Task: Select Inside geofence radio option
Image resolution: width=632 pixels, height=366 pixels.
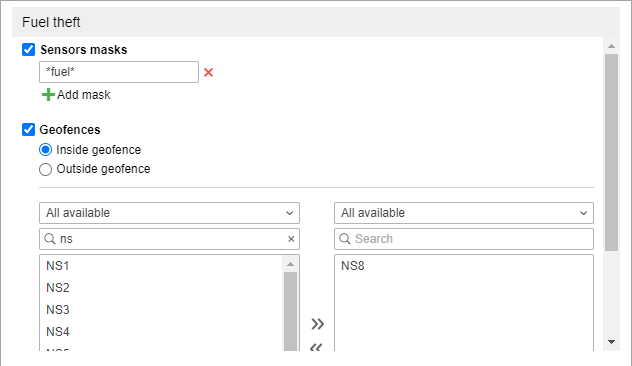Action: 46,150
